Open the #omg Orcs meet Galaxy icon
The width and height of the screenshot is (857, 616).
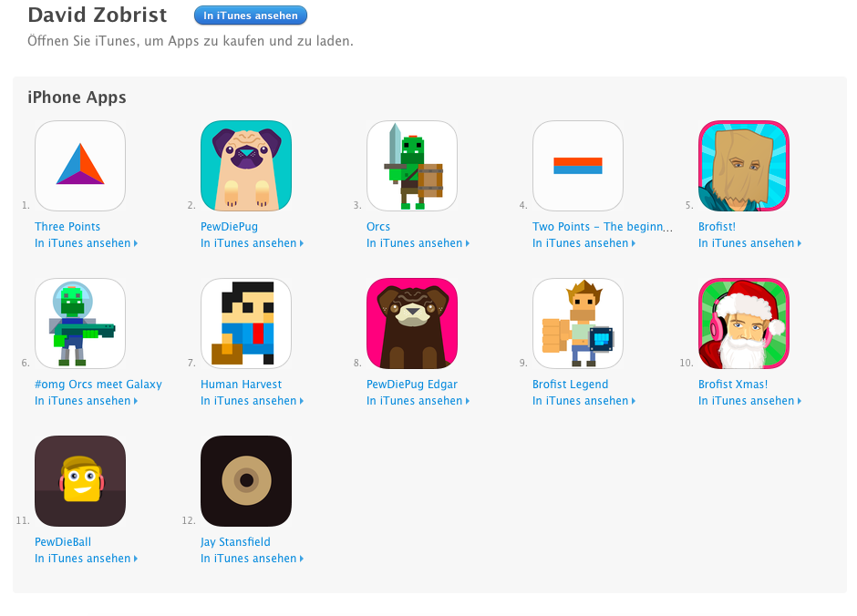(80, 323)
